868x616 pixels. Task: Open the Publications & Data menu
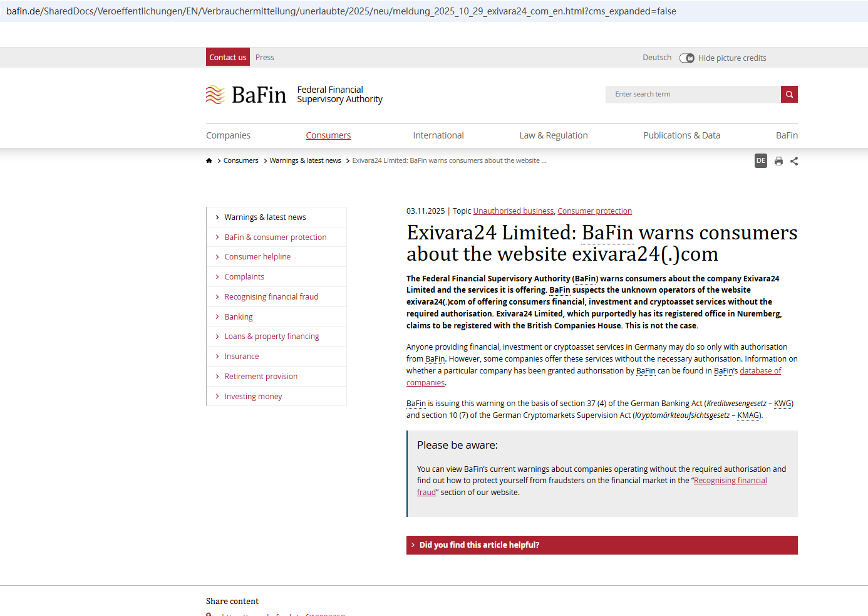(x=682, y=135)
